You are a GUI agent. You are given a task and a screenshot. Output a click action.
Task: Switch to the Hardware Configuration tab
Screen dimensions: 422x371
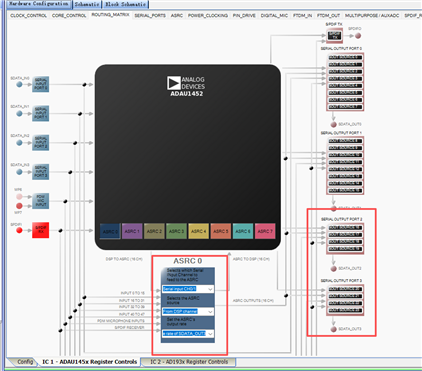(x=39, y=4)
